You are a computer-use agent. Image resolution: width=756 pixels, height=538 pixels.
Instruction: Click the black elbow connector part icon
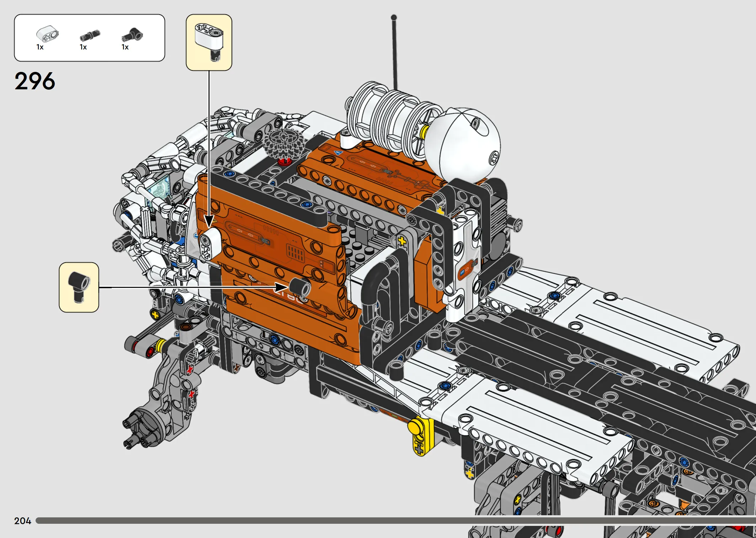tap(132, 35)
